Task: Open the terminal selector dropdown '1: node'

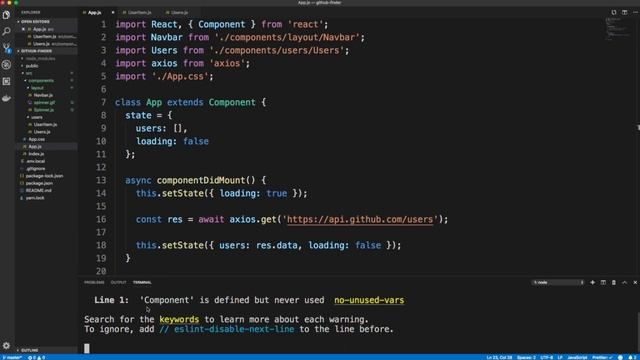Action: click(558, 282)
